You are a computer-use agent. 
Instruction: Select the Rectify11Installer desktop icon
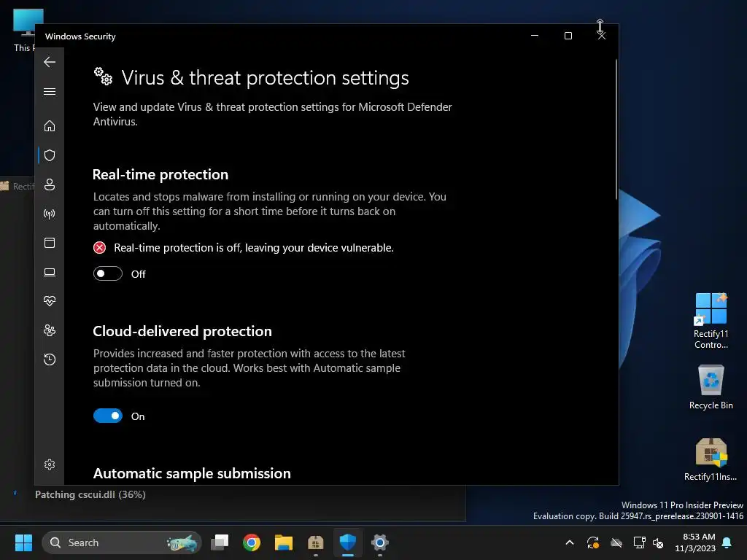click(711, 459)
